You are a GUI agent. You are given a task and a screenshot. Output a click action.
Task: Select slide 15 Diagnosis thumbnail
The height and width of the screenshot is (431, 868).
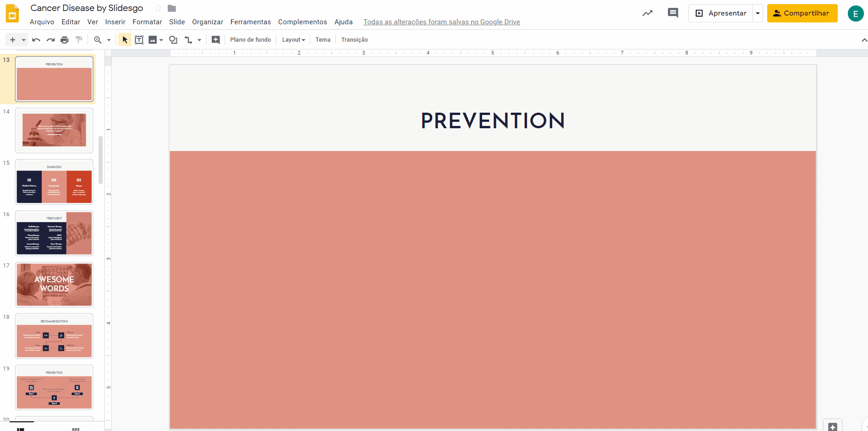[54, 182]
